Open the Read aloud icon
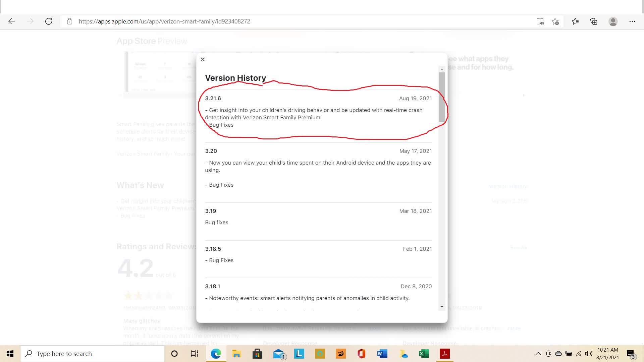 (x=540, y=21)
